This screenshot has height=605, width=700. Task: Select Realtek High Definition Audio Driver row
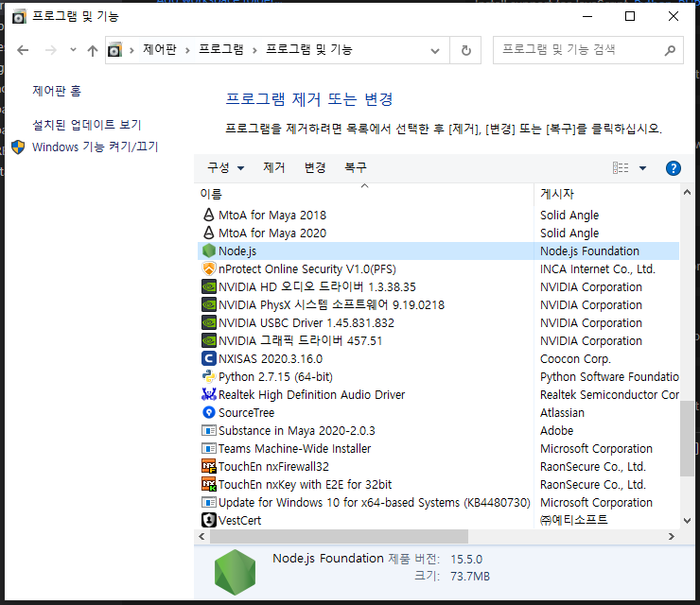438,394
